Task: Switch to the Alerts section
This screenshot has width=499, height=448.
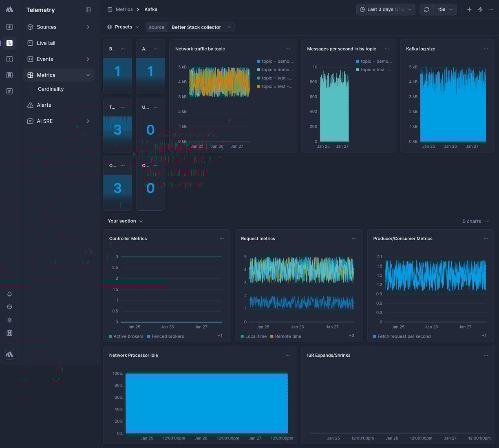Action: click(x=44, y=105)
